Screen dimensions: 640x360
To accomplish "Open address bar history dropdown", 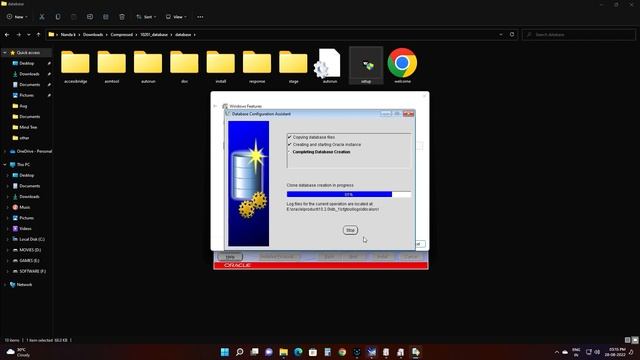I will pos(501,35).
